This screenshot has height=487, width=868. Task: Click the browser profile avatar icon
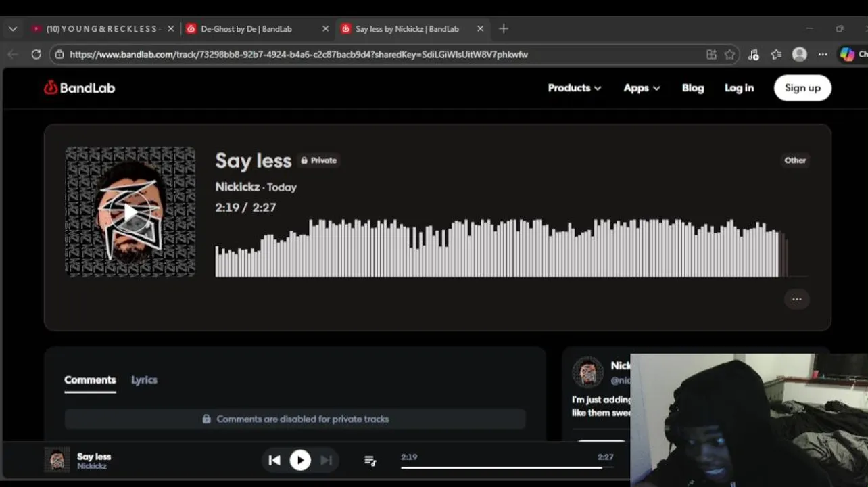[799, 54]
